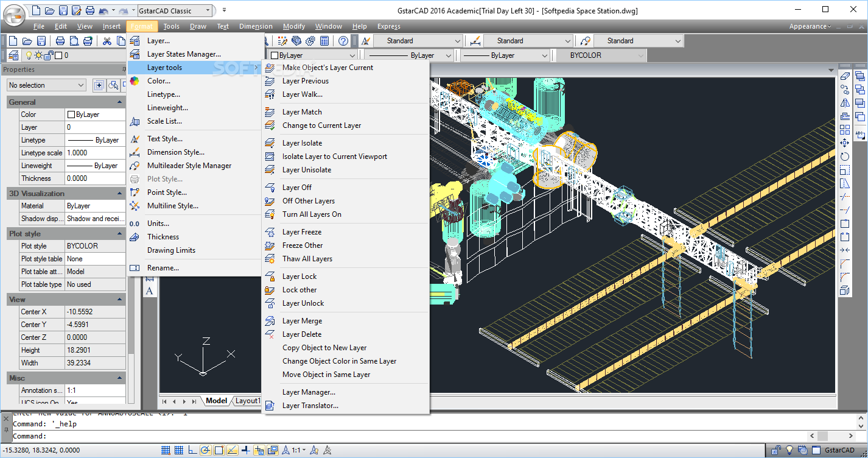Open the Modify menu
The width and height of the screenshot is (868, 458).
pos(294,26)
